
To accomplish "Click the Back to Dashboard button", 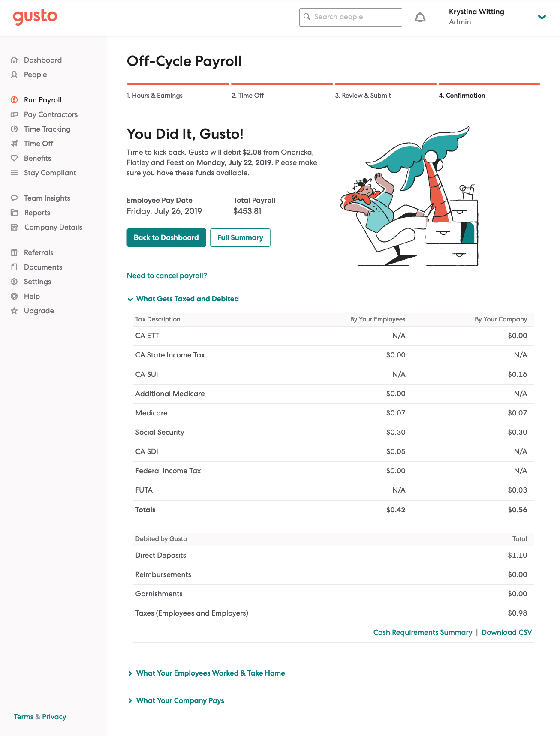I will pos(166,237).
